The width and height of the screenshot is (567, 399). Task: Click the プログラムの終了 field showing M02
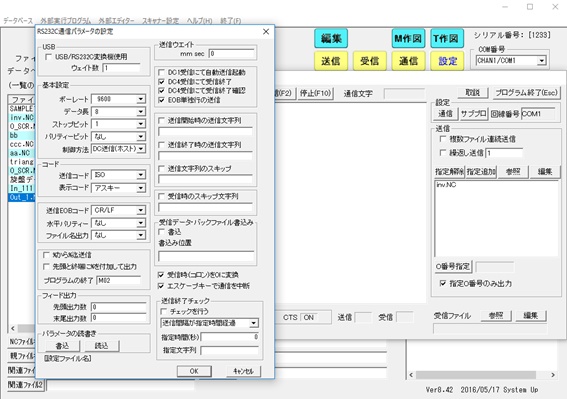[x=118, y=280]
